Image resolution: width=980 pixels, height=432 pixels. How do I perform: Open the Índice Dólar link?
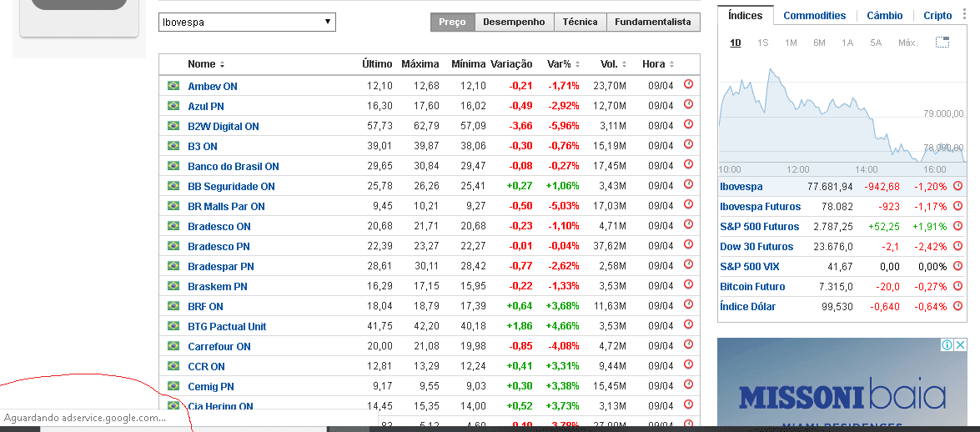coord(747,306)
